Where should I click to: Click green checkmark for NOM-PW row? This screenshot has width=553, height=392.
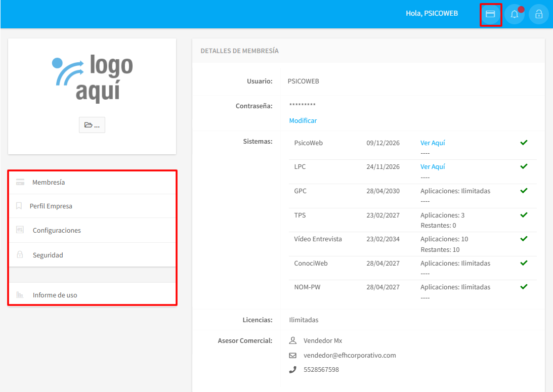click(x=524, y=287)
